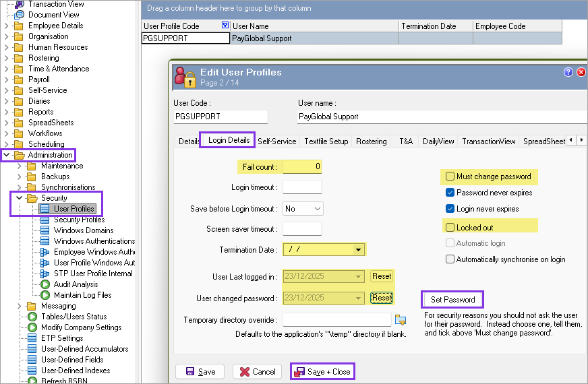Tick the Locked out checkbox
This screenshot has height=384, width=588.
pos(450,228)
